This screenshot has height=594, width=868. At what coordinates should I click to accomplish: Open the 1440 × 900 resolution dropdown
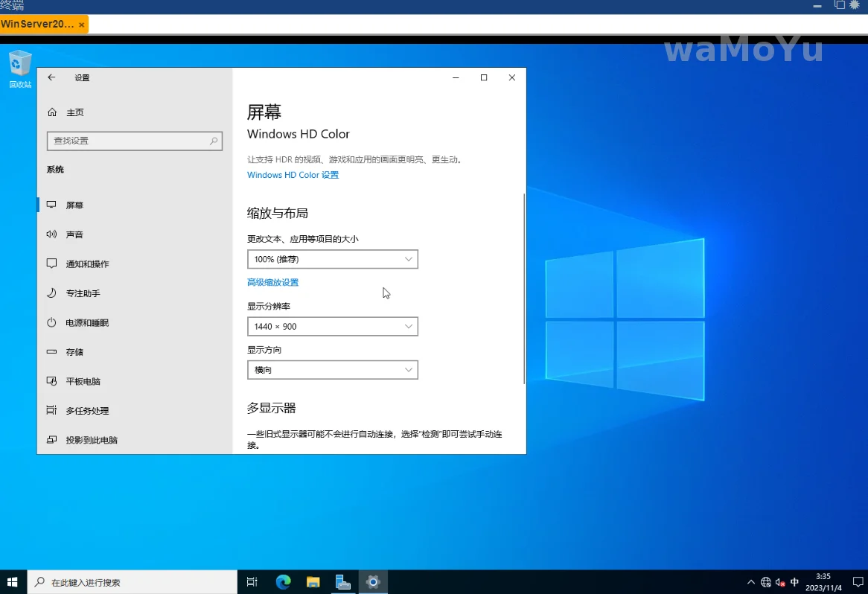coord(332,326)
